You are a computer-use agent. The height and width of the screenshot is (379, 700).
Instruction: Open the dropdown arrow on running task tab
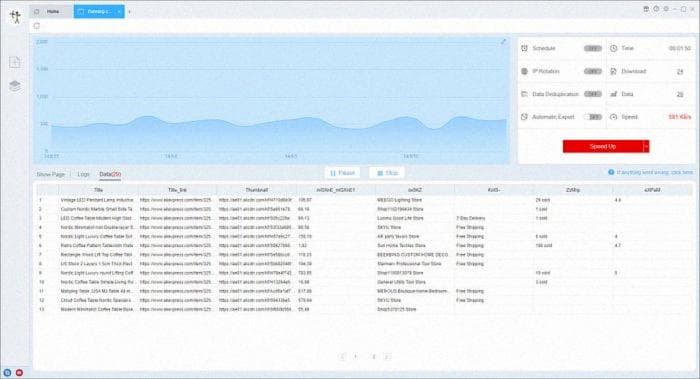coord(119,12)
